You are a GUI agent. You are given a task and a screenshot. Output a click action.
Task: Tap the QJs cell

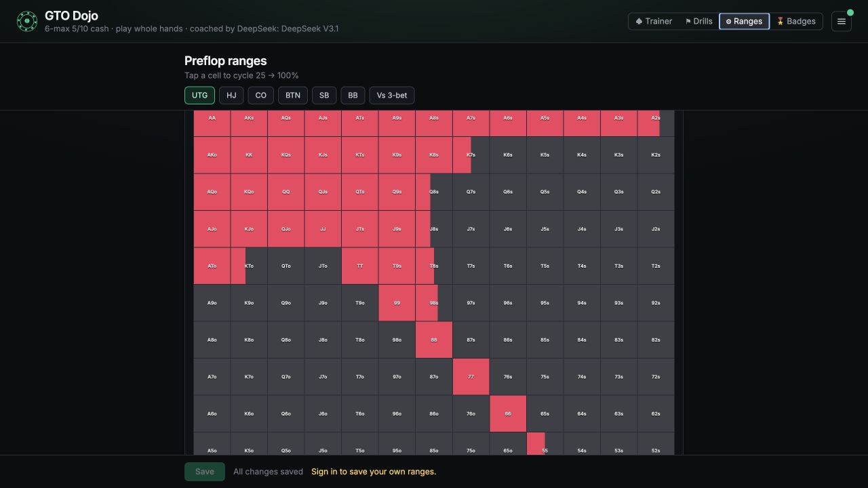[x=323, y=192]
